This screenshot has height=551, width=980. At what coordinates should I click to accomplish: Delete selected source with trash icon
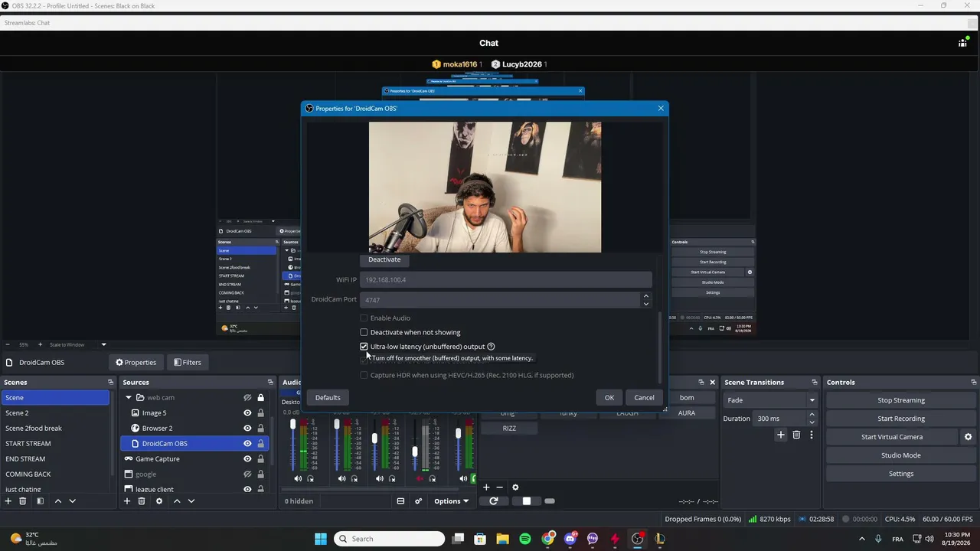click(142, 501)
